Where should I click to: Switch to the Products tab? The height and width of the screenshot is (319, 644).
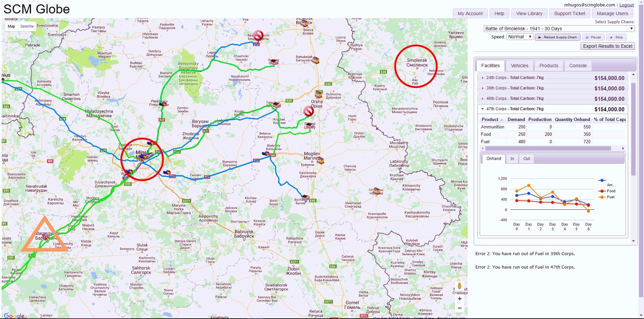click(x=549, y=66)
